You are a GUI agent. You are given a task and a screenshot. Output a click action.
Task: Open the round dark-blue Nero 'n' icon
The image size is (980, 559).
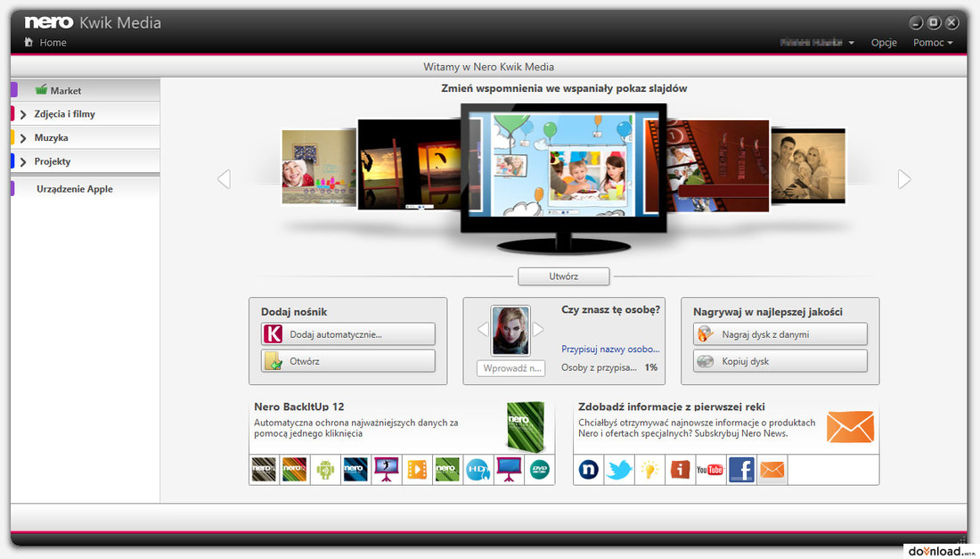(588, 469)
